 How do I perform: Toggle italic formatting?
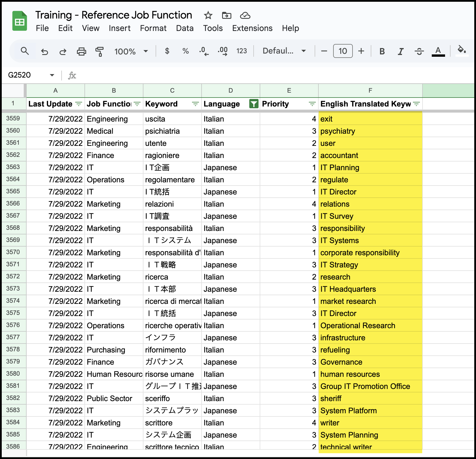click(401, 52)
